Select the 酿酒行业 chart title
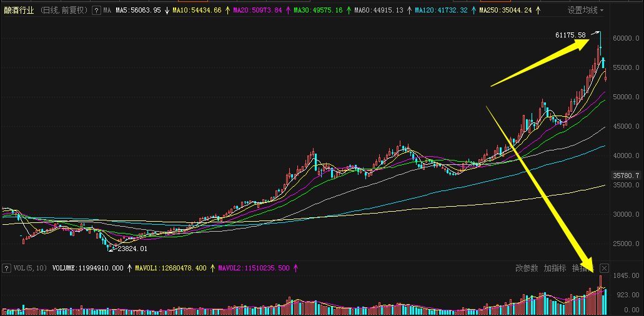The width and height of the screenshot is (644, 316). pos(19,11)
